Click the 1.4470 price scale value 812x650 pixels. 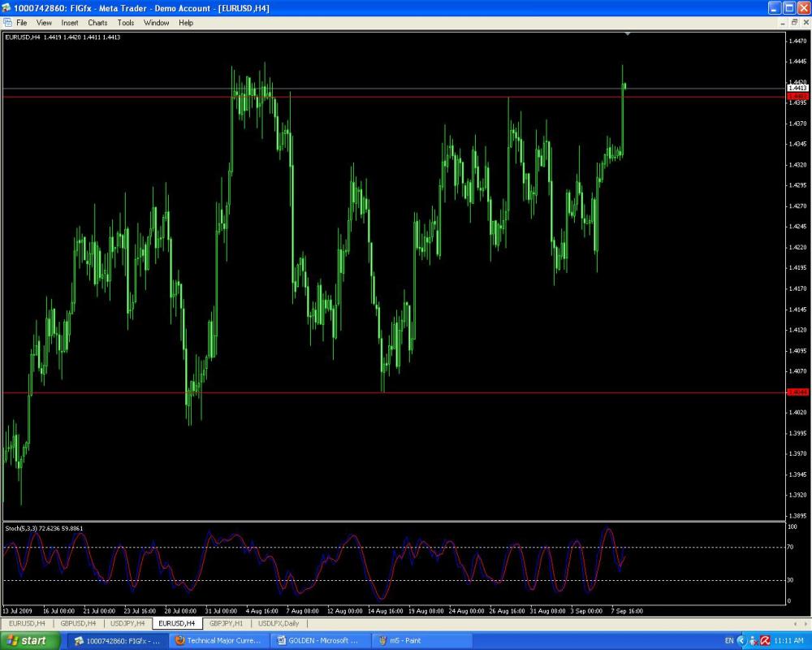point(797,41)
